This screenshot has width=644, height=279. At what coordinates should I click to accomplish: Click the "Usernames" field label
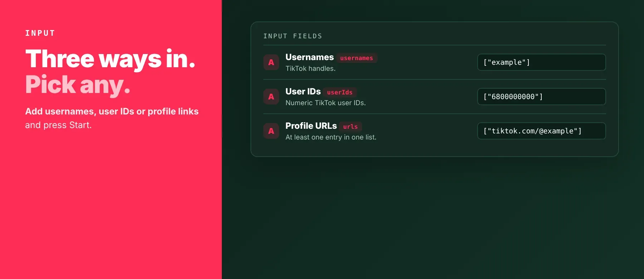tap(309, 57)
